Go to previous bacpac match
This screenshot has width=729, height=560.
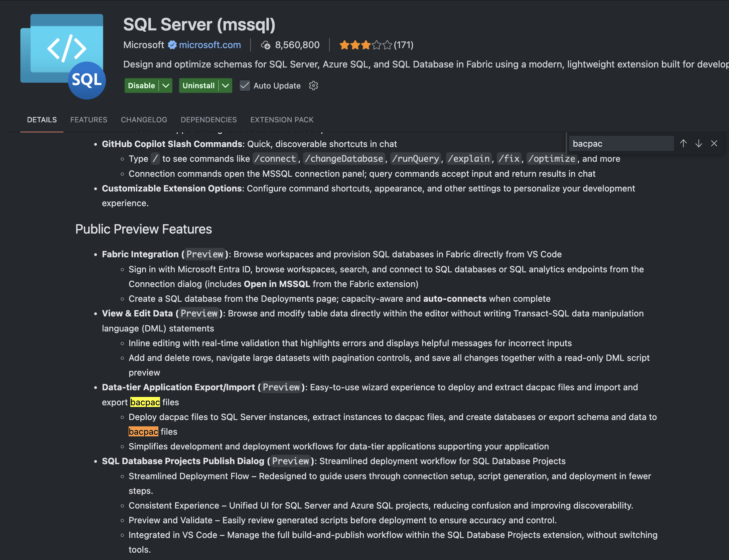683,144
